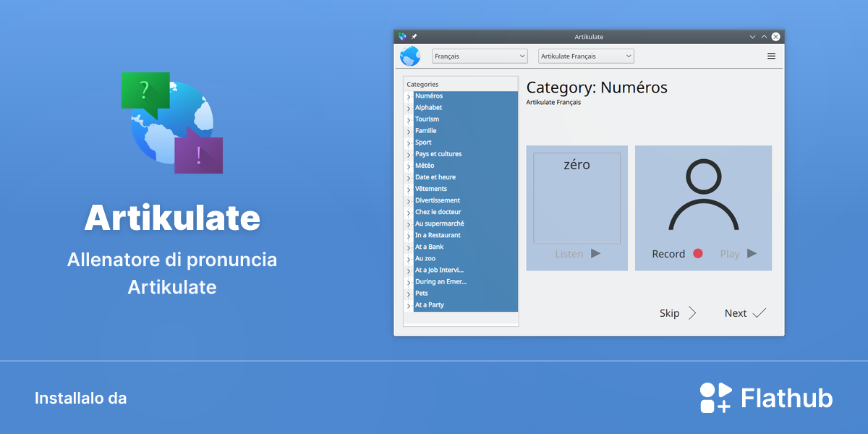This screenshot has height=434, width=868.
Task: Click the pin icon in title bar
Action: pos(414,37)
